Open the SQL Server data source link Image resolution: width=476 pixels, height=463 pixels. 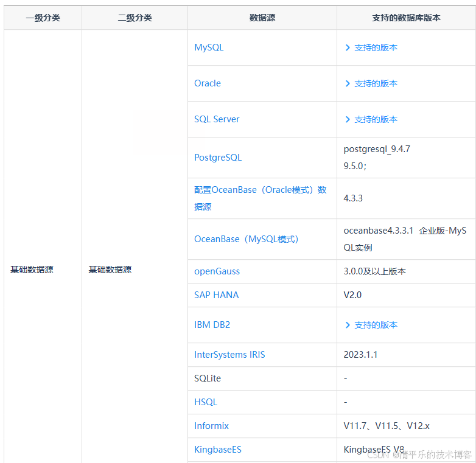pos(217,119)
